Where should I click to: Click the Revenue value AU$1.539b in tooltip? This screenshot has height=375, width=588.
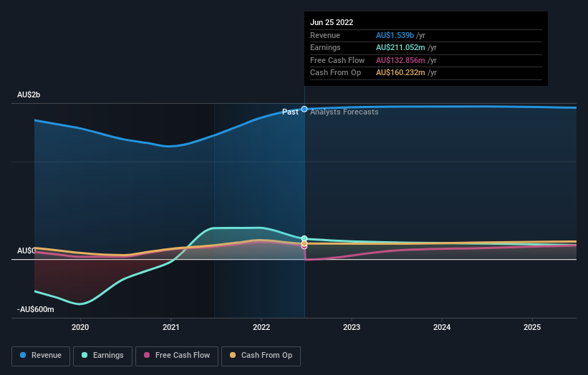coord(395,35)
